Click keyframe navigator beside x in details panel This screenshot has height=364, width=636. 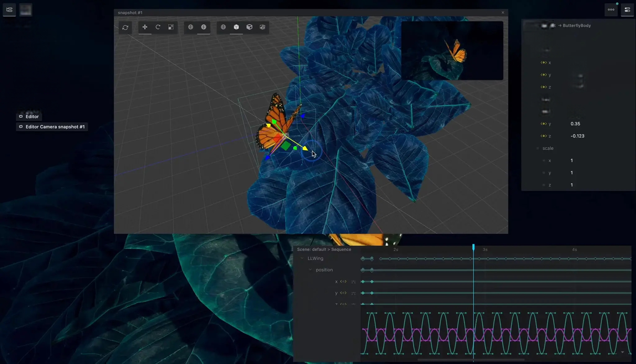[543, 62]
